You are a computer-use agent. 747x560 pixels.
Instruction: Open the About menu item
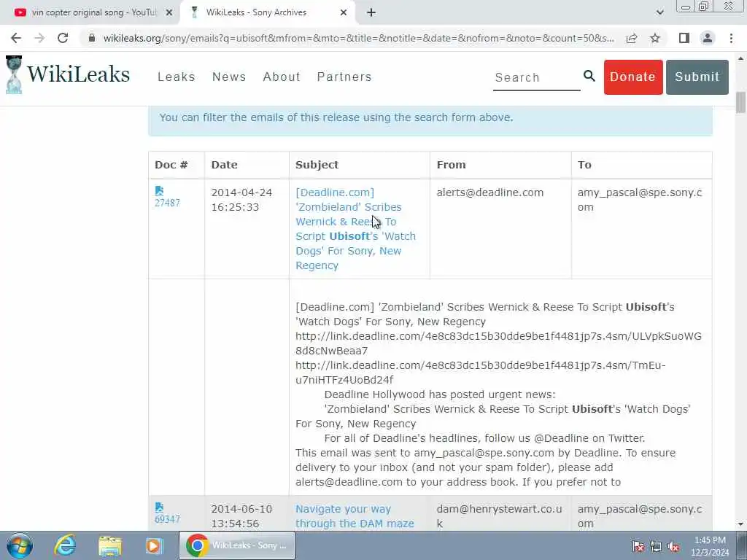tap(282, 77)
